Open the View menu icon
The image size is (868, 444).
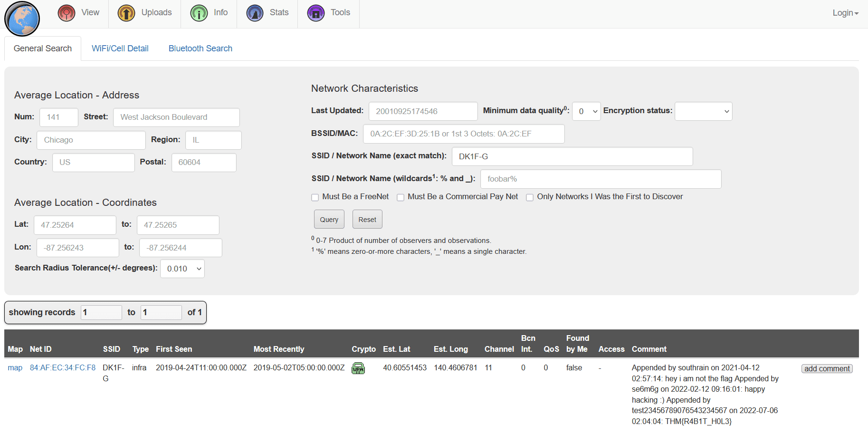click(67, 13)
